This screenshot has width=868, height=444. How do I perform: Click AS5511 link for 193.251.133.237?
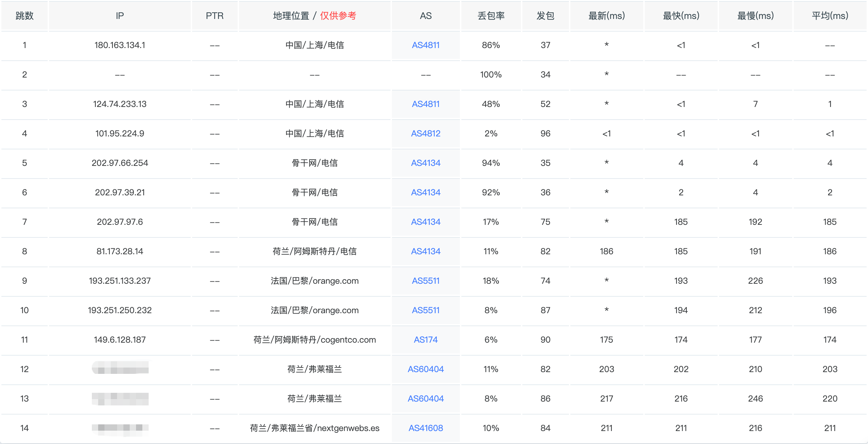coord(426,281)
